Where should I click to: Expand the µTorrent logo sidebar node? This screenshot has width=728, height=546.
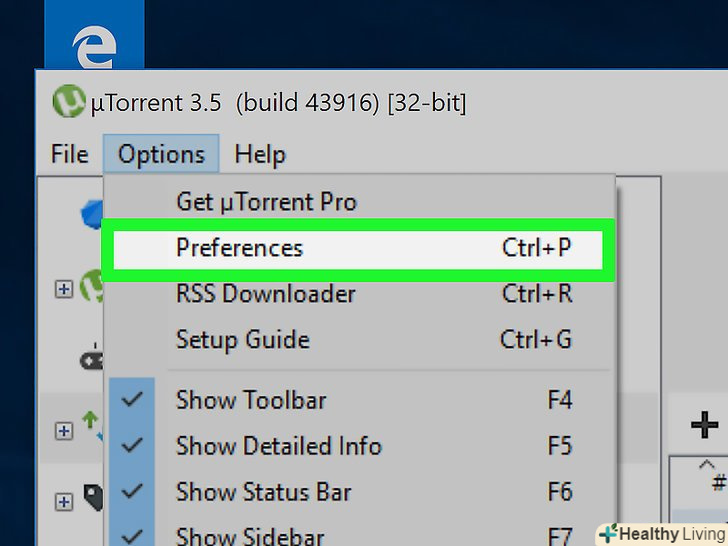coord(63,288)
